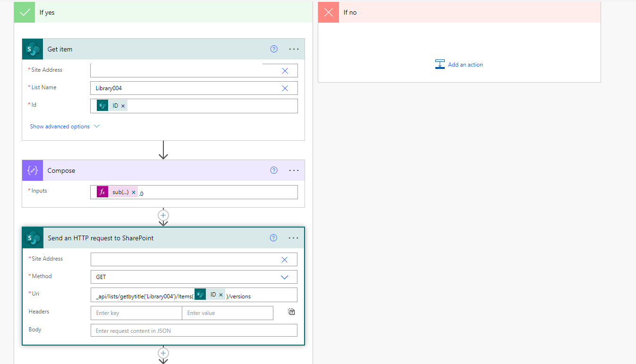Click the Uri field ending in /versions
The height and width of the screenshot is (364, 636).
tap(194, 295)
